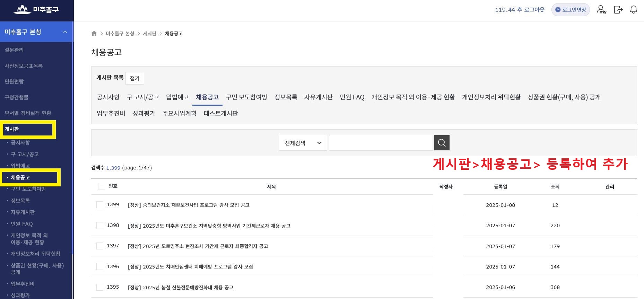
Task: Collapse board list with 접기 button
Action: (134, 78)
